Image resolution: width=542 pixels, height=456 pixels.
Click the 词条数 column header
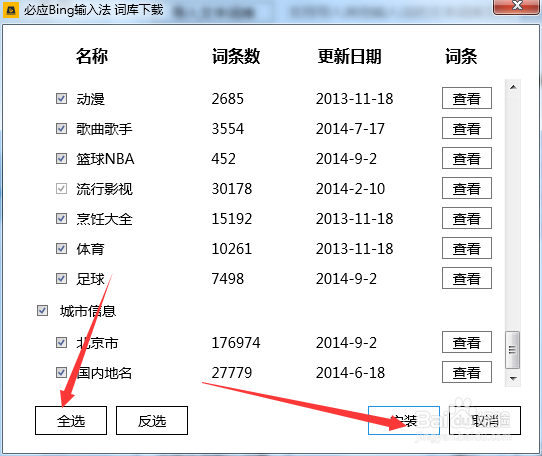[x=236, y=56]
